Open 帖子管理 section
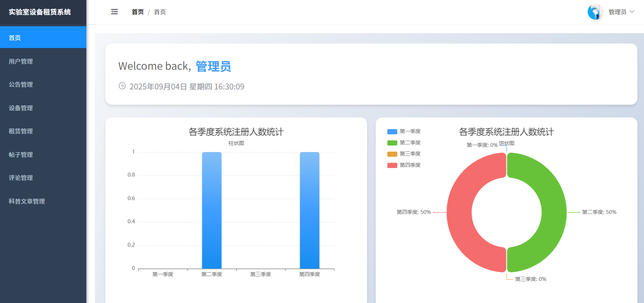644x303 pixels. [x=21, y=155]
